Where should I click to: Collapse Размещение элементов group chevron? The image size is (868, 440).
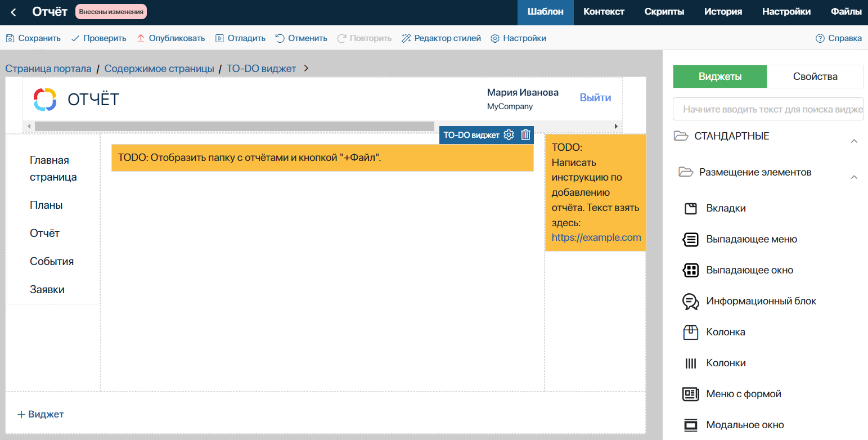point(854,177)
